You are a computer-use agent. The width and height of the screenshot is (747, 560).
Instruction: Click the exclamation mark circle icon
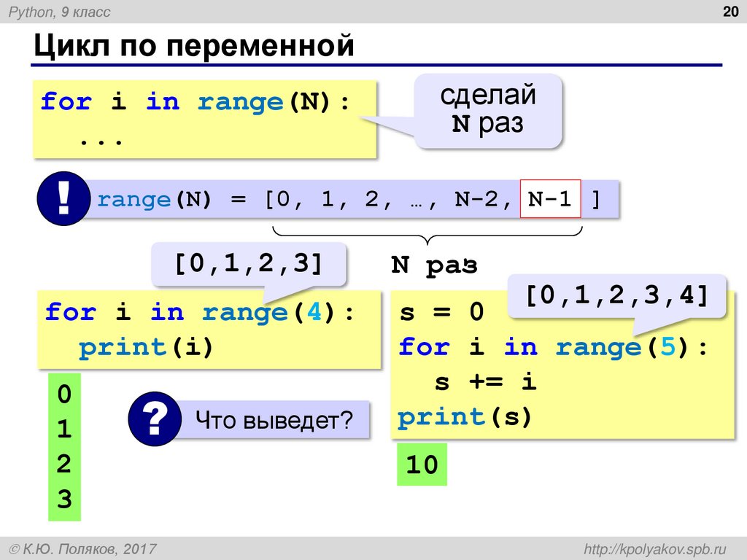point(63,198)
